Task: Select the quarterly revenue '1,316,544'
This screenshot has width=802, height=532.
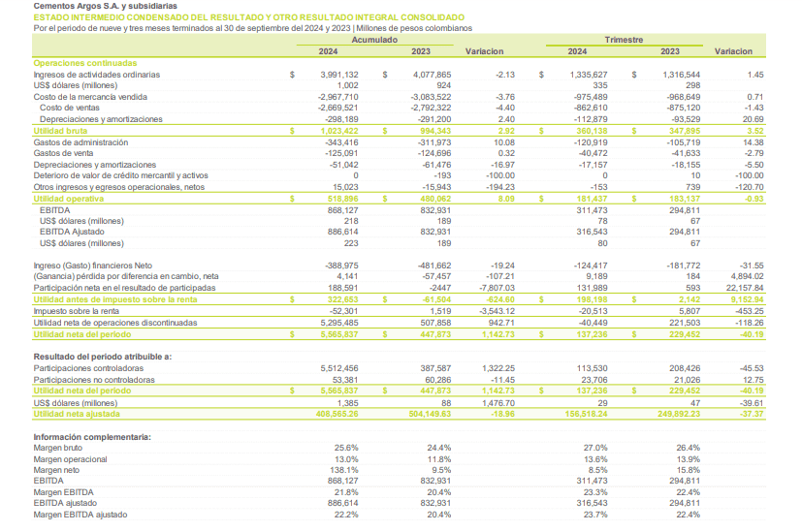Action: (682, 75)
